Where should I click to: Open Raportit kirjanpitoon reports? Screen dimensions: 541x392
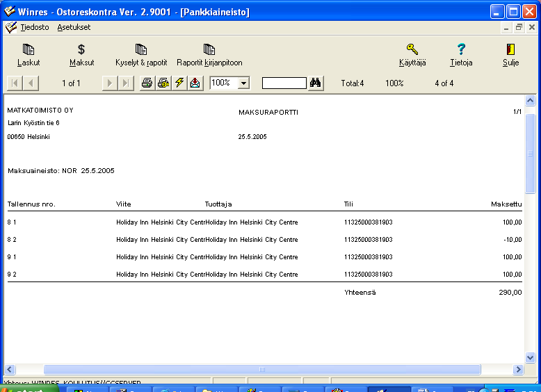tap(209, 55)
